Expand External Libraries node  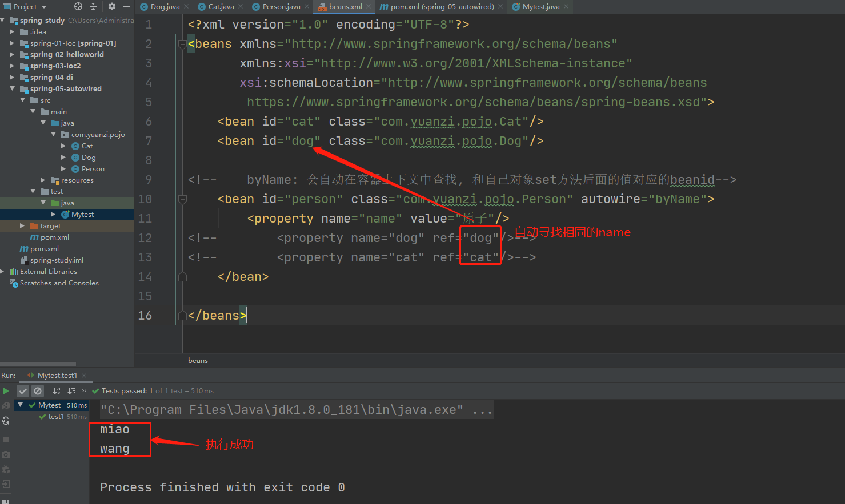point(3,272)
